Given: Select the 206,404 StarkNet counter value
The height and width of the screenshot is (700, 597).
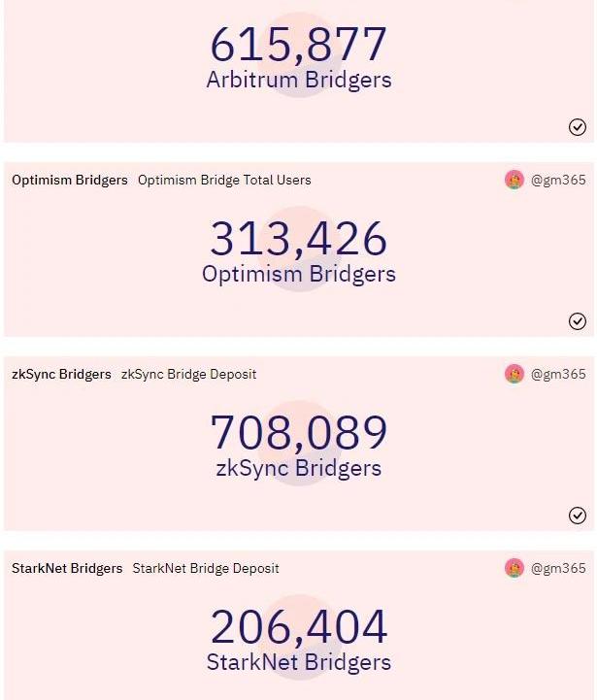Looking at the screenshot, I should click(299, 627).
